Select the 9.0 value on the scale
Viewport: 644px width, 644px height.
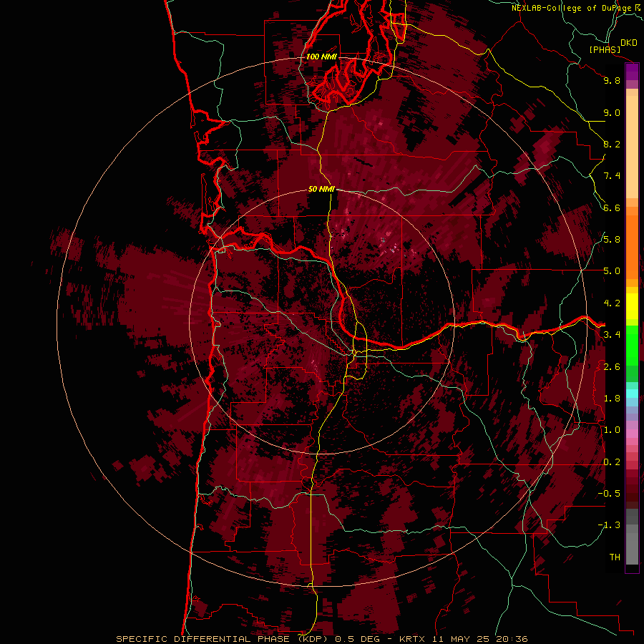[612, 112]
